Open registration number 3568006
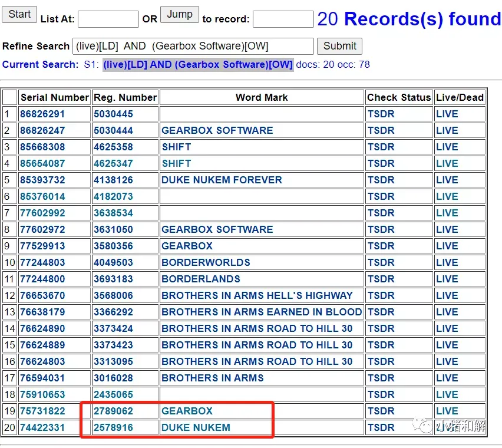 (x=113, y=295)
